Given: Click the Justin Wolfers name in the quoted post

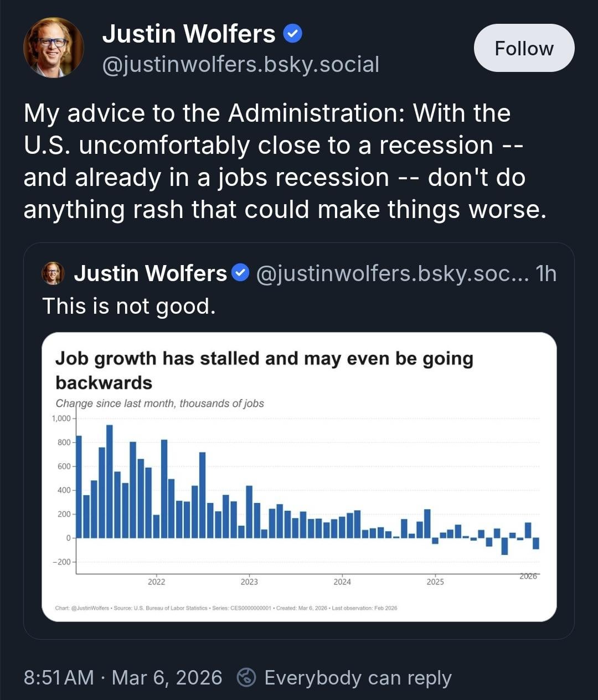Looking at the screenshot, I should [x=150, y=273].
